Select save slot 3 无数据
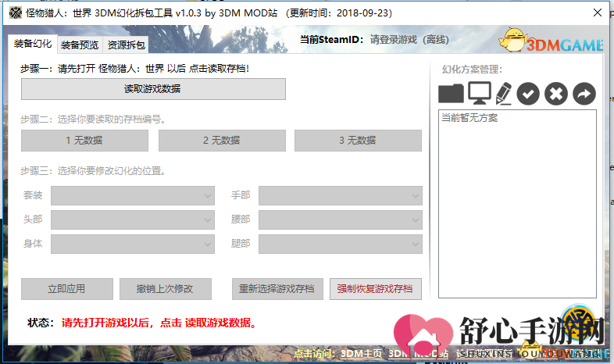The height and width of the screenshot is (364, 614). (x=358, y=140)
